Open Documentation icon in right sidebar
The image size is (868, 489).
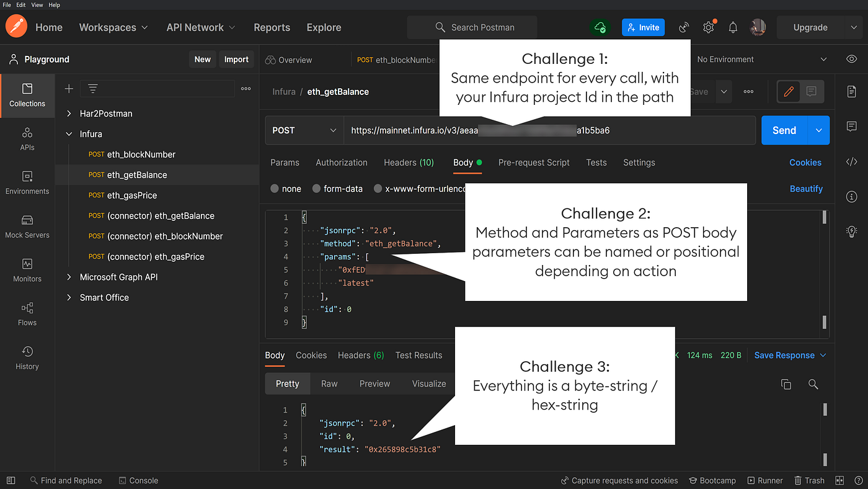point(851,91)
